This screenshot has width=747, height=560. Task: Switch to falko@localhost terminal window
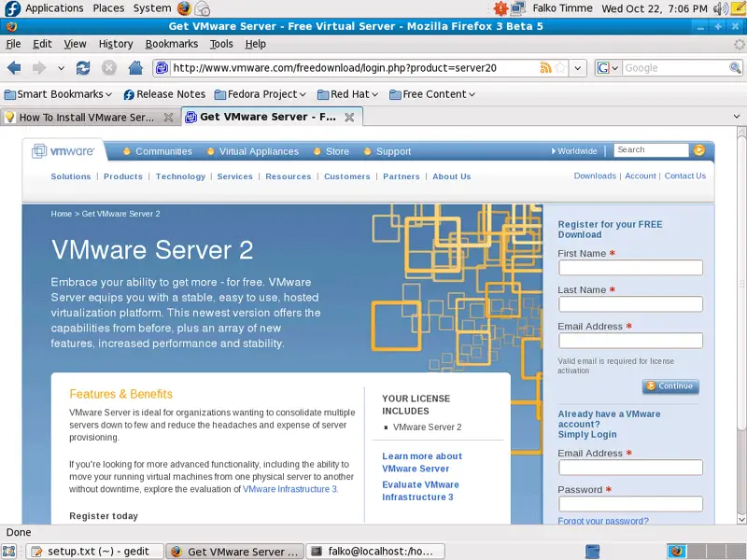(x=375, y=552)
